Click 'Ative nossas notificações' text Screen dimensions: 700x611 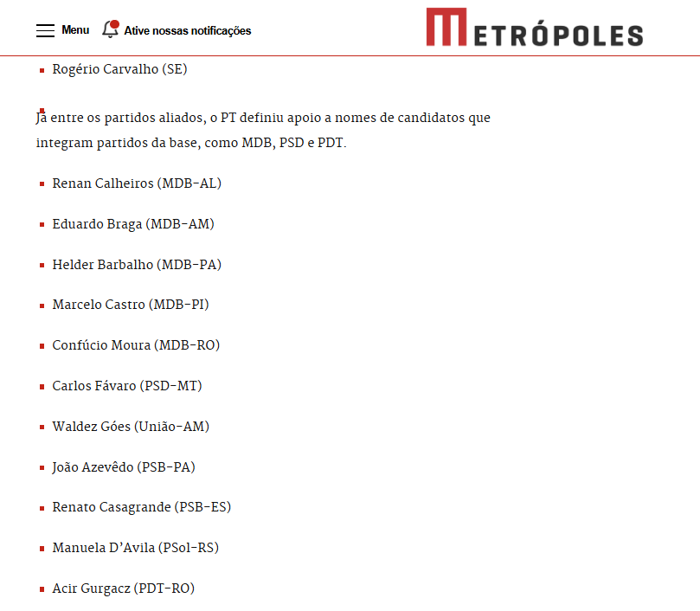tap(187, 30)
